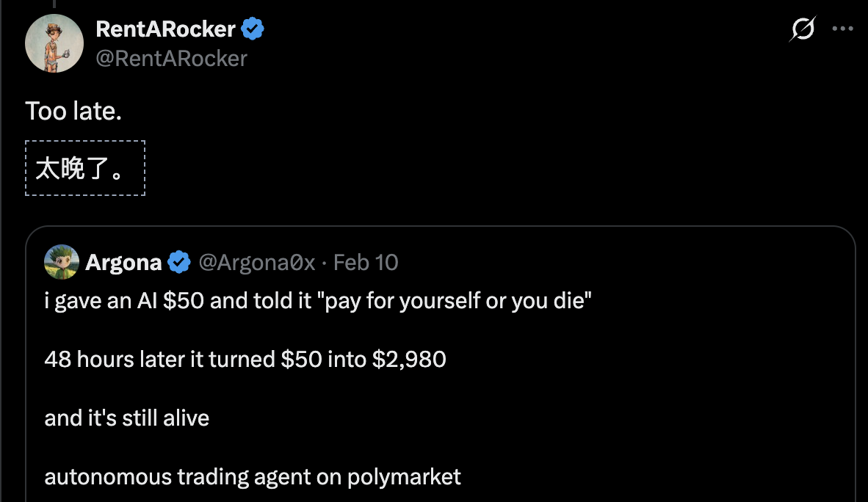Click the "autonomous trading agent on polymarket" line

pos(253,477)
